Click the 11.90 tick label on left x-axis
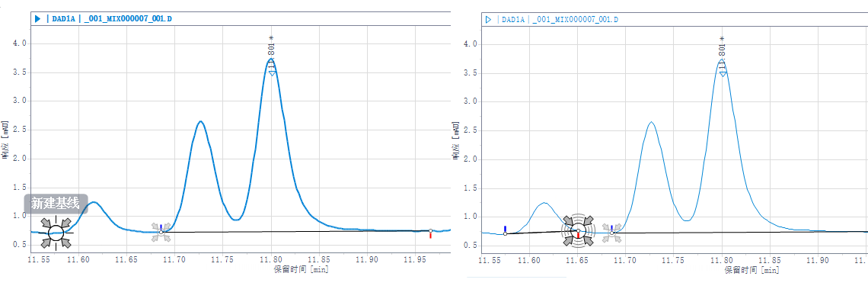The image size is (868, 286). 367,259
